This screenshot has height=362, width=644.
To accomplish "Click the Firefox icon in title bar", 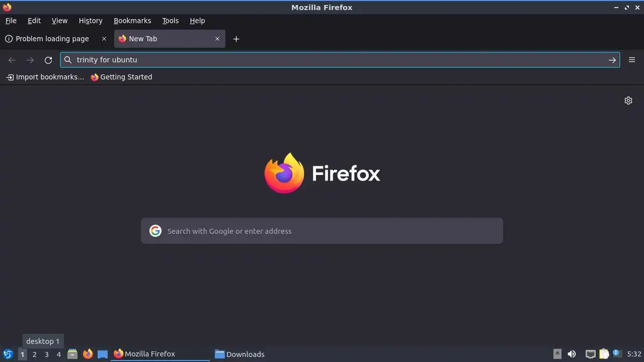I will pos(7,7).
